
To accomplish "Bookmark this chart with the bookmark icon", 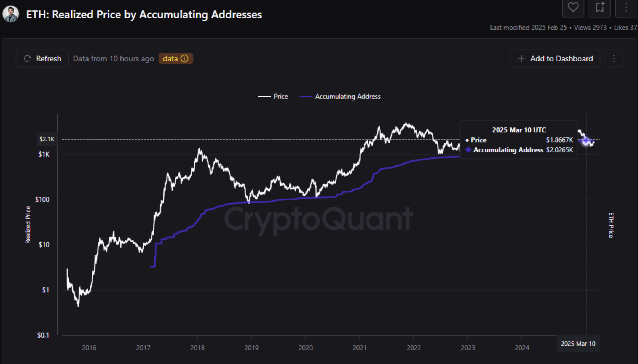I will [599, 7].
